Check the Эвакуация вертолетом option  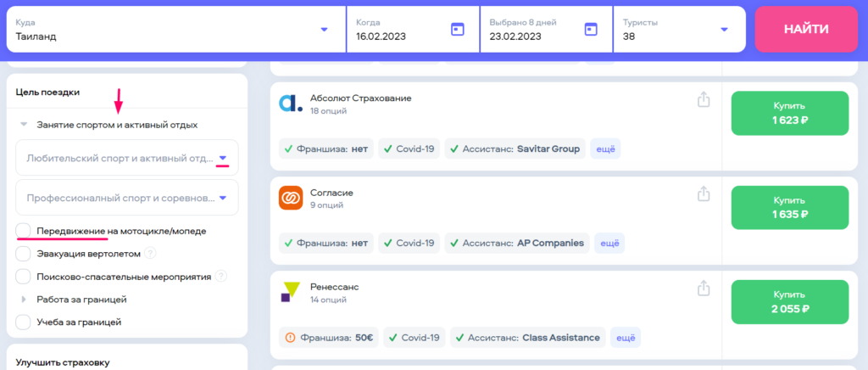pos(24,254)
